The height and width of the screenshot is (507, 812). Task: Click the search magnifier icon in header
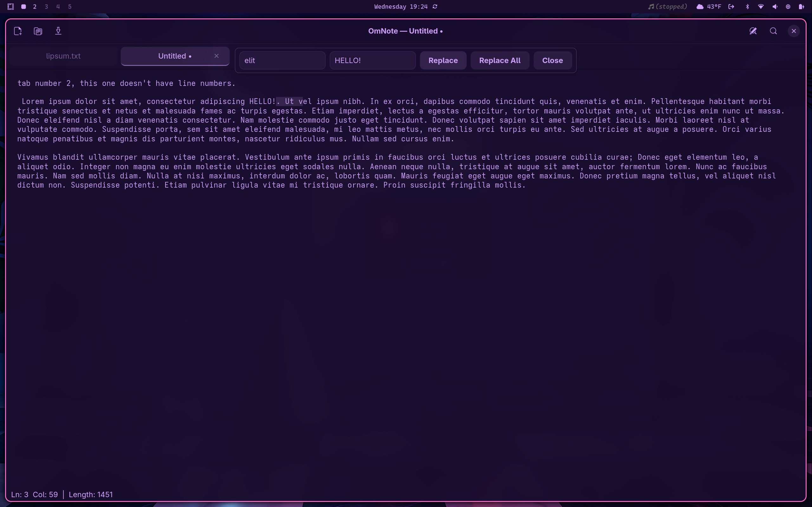(773, 31)
